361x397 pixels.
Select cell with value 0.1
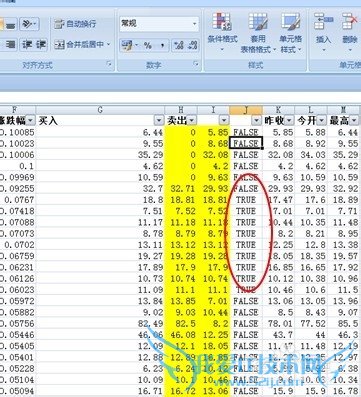point(17,166)
